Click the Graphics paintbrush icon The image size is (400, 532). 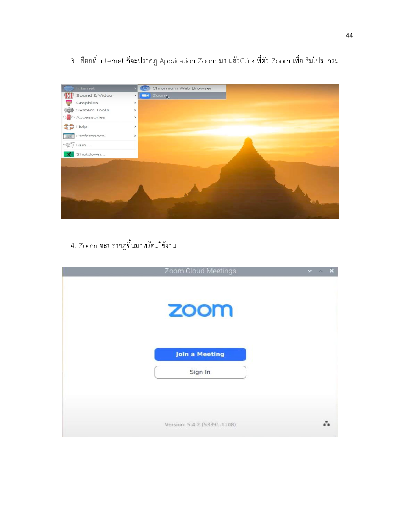pos(69,103)
